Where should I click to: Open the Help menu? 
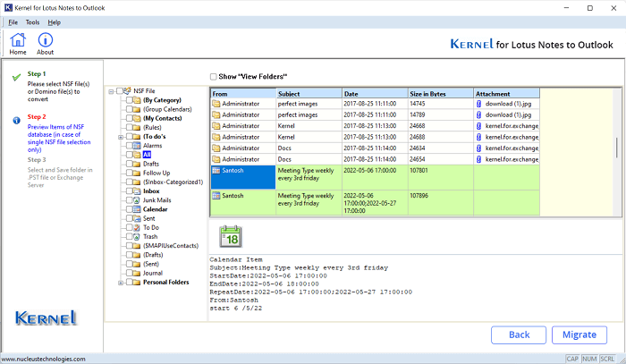tap(55, 22)
